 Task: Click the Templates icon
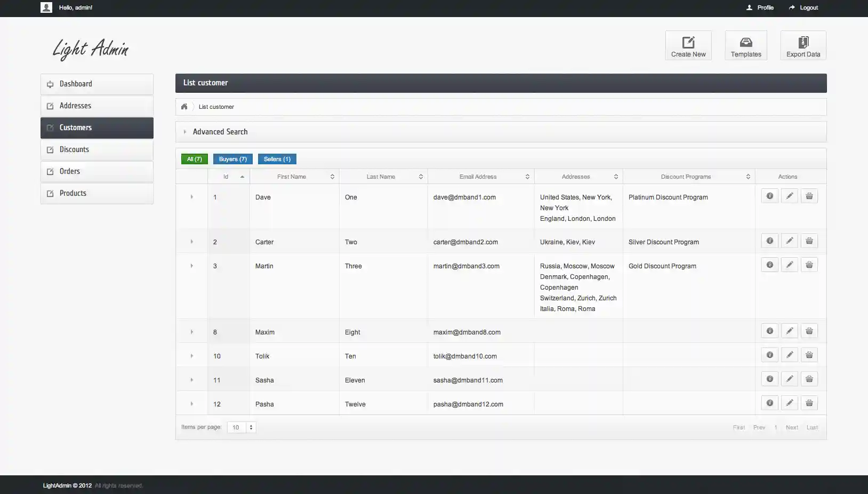[x=746, y=43]
